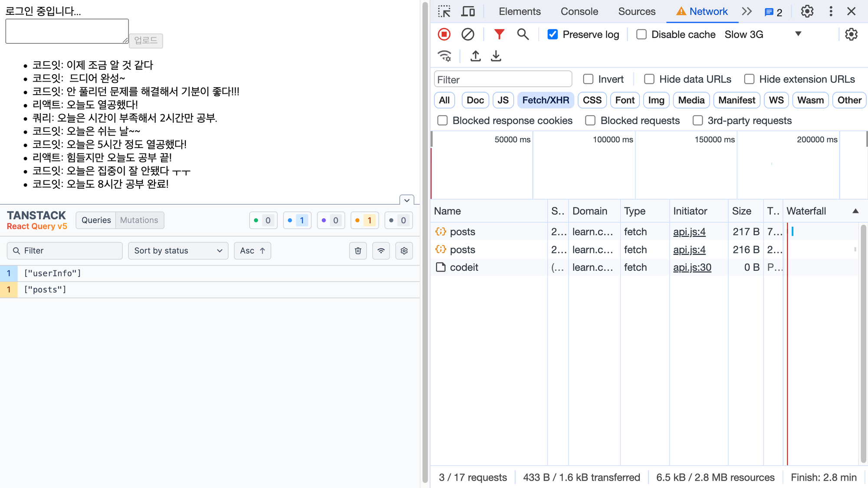
Task: Switch to the Console tab
Action: click(579, 11)
